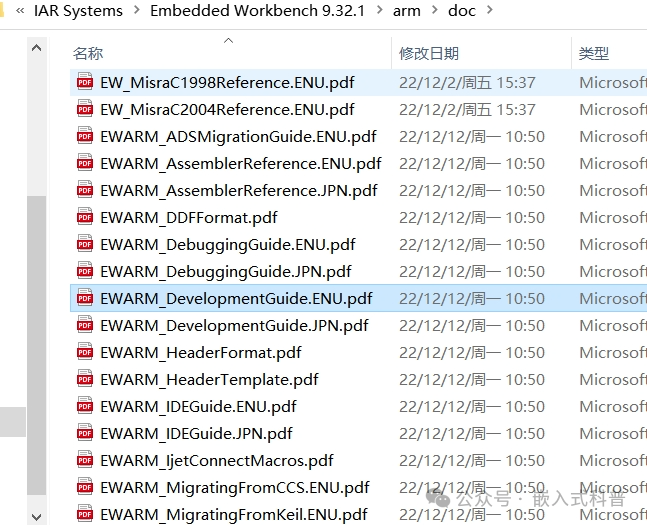647x525 pixels.
Task: Select file name EWARM_DebuggingGuide.JPN.pdf
Action: [x=225, y=272]
